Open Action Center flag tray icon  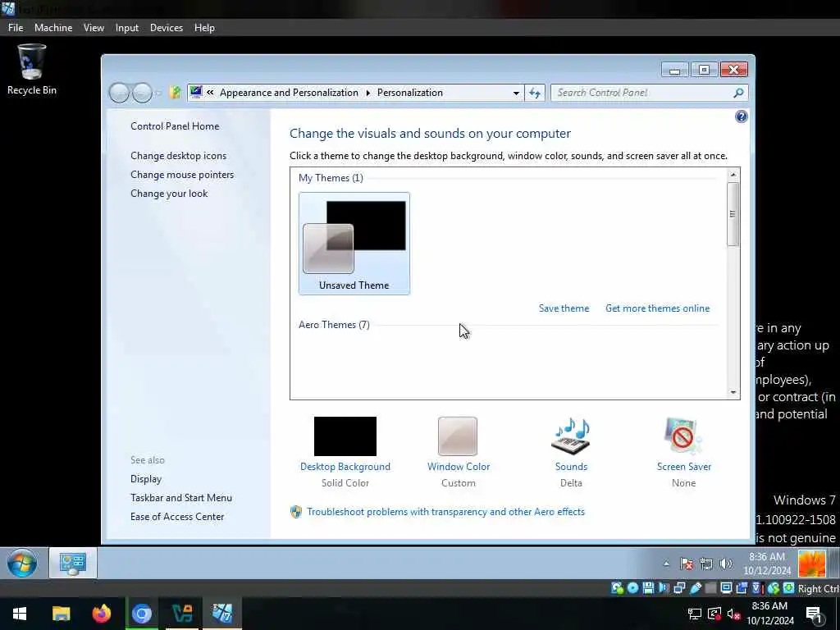[687, 564]
